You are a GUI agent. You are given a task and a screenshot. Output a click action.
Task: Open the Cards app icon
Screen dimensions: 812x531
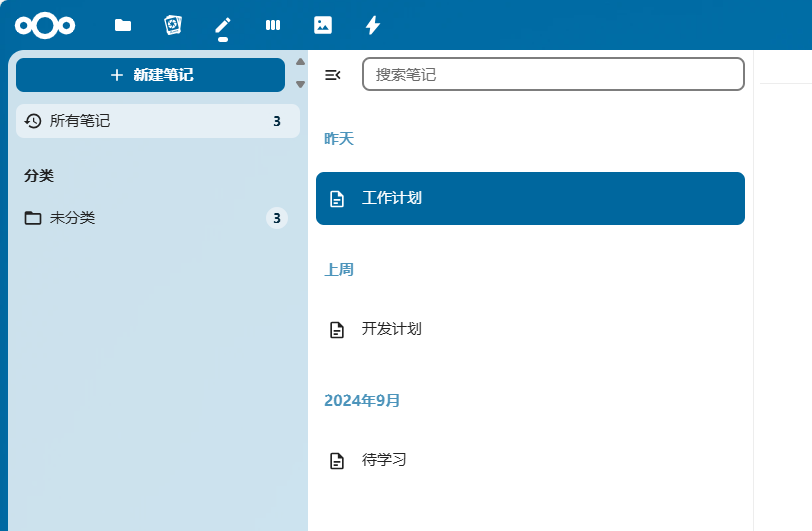pyautogui.click(x=172, y=25)
